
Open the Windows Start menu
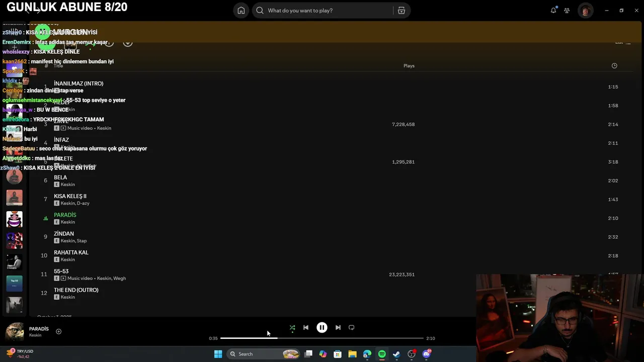[218, 354]
